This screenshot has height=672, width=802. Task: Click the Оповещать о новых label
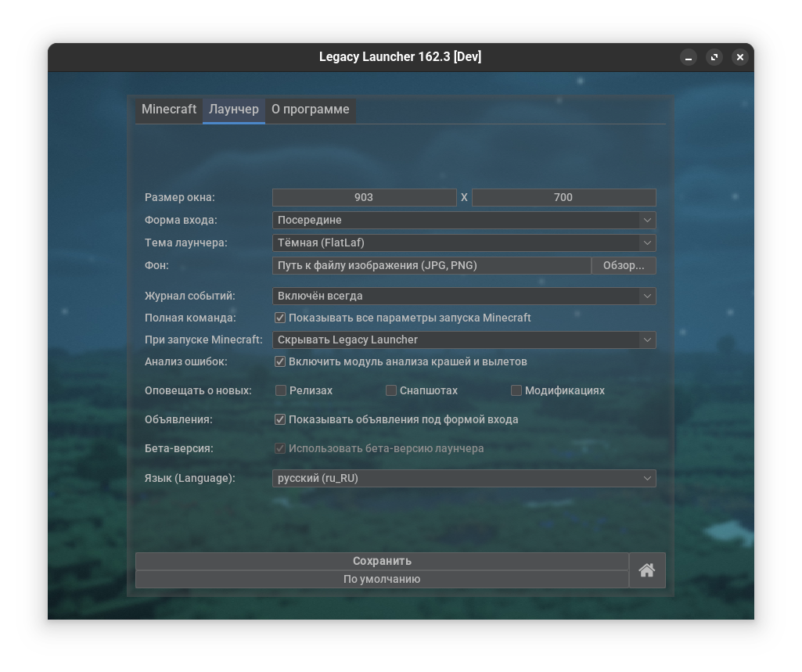pyautogui.click(x=198, y=390)
